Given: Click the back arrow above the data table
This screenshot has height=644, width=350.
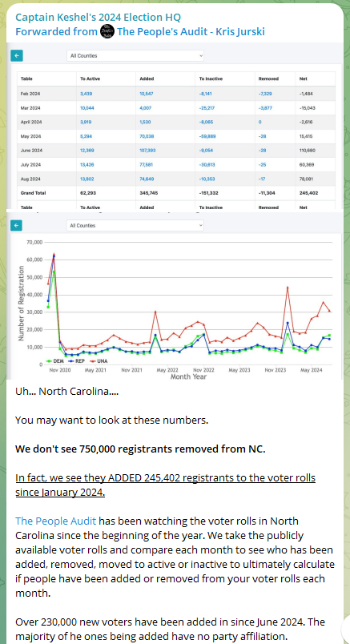Looking at the screenshot, I should (17, 55).
